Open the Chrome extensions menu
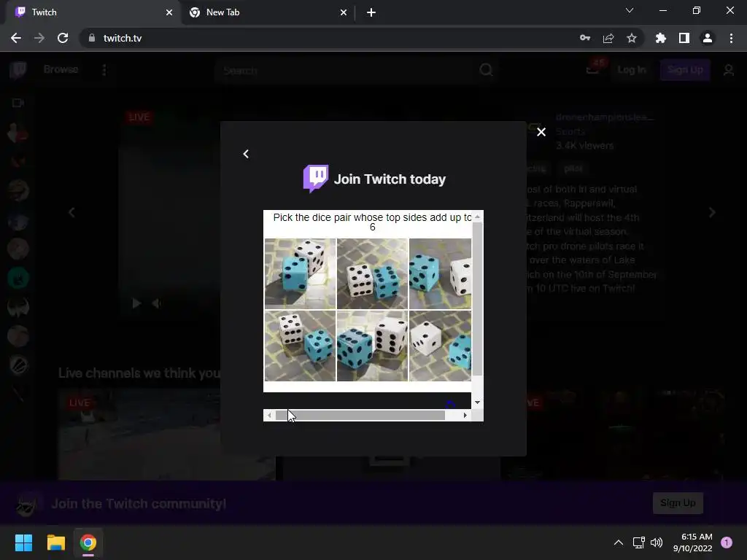747x560 pixels. 661,38
